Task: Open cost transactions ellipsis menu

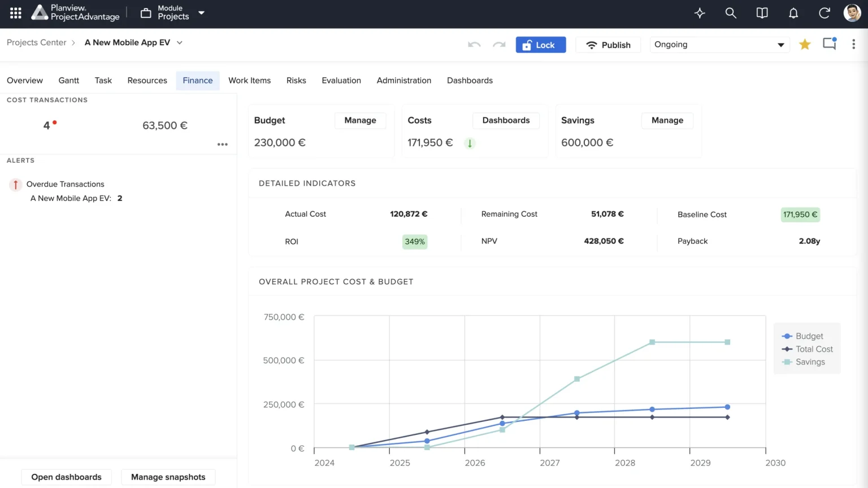Action: click(x=223, y=144)
